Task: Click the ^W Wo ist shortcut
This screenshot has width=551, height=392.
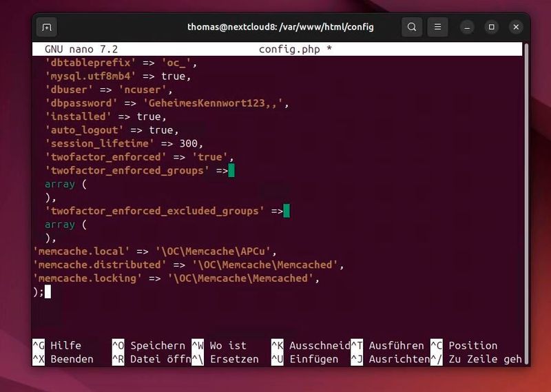Action: click(x=219, y=346)
